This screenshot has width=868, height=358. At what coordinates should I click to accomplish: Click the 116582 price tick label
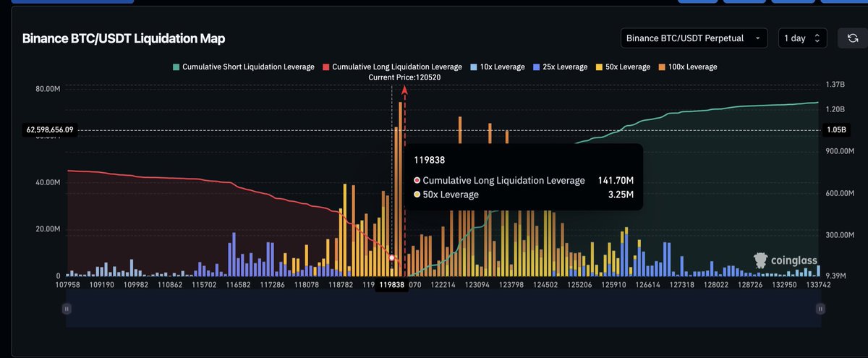tap(239, 285)
